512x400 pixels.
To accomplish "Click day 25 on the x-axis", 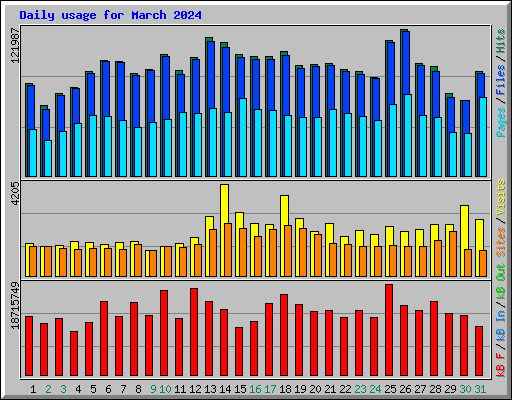I will (x=390, y=389).
